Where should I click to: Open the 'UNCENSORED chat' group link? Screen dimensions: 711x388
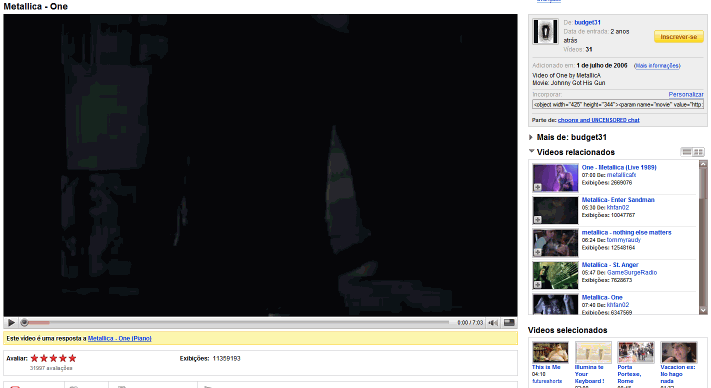(599, 120)
